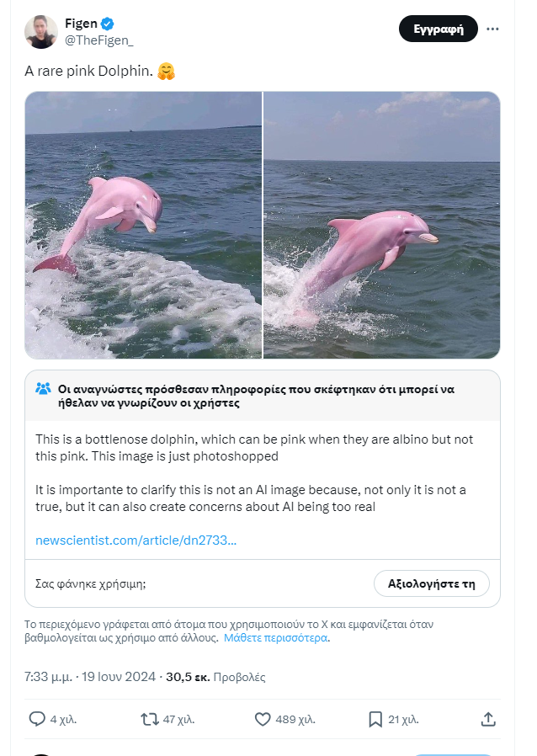Image resolution: width=537 pixels, height=756 pixels.
Task: Click the 489 χιλ. likes count
Action: point(295,719)
